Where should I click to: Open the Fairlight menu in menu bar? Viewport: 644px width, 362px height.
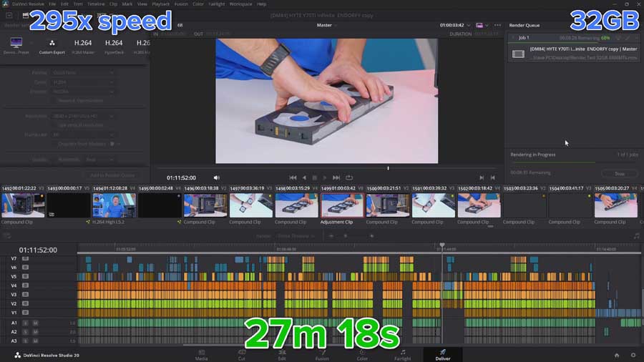[x=217, y=4]
